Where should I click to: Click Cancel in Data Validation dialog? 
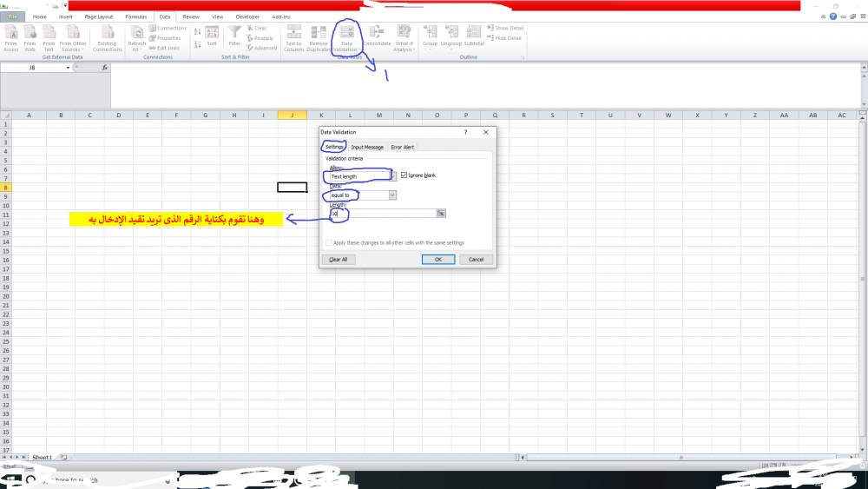476,259
